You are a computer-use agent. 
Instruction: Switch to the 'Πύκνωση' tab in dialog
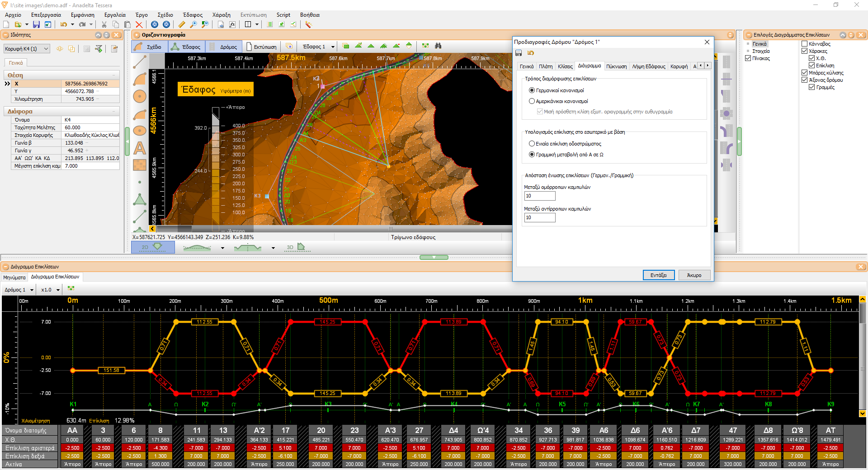pyautogui.click(x=616, y=66)
